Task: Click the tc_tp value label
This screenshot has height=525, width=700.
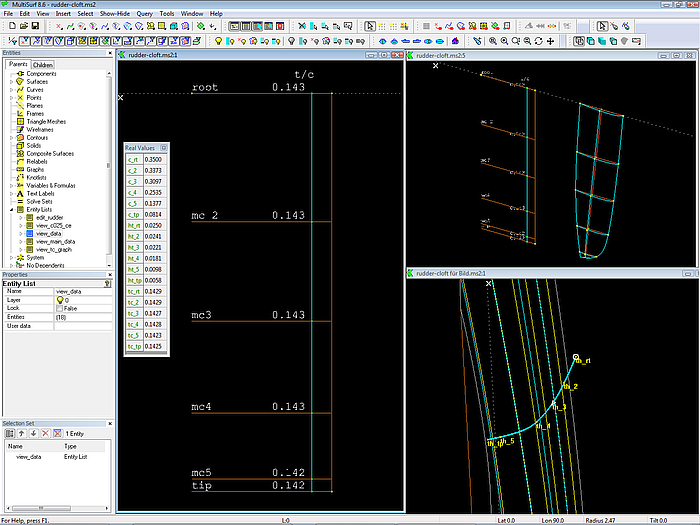Action: pos(133,347)
